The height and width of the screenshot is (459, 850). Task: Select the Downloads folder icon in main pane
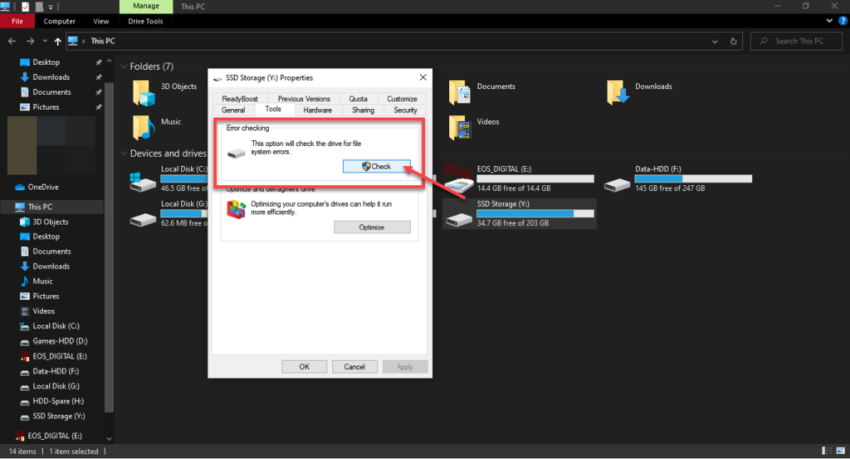(x=618, y=93)
